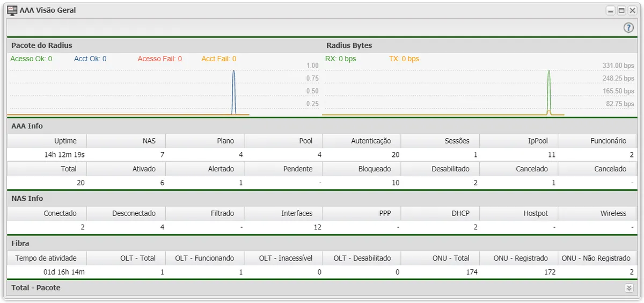Click the OLT - Funcionando header

(204, 258)
